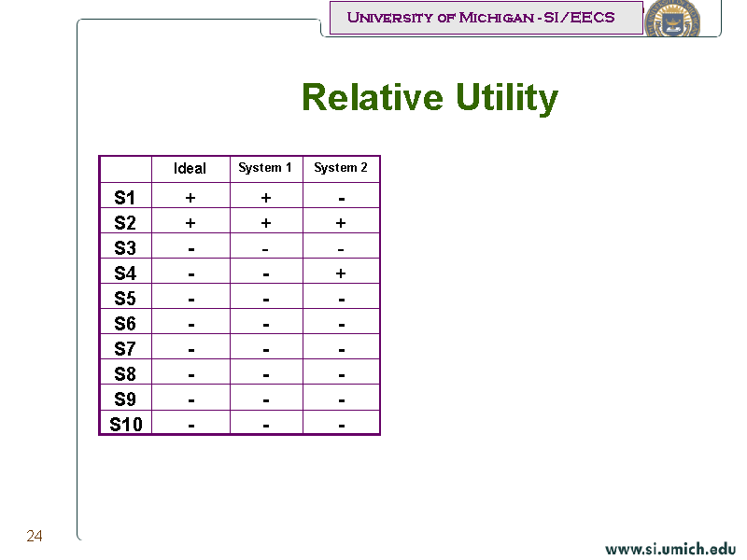Click the S4 row label
The width and height of the screenshot is (747, 560).
pyautogui.click(x=125, y=273)
